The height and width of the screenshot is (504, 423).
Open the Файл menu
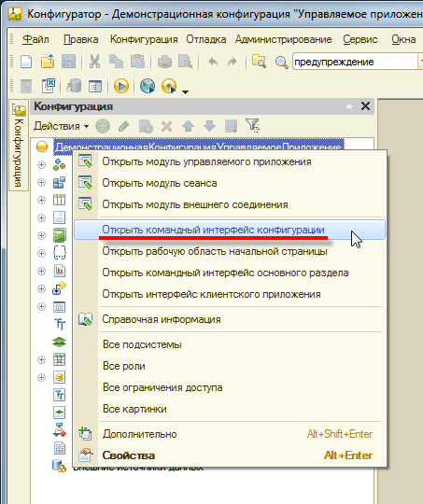point(35,39)
